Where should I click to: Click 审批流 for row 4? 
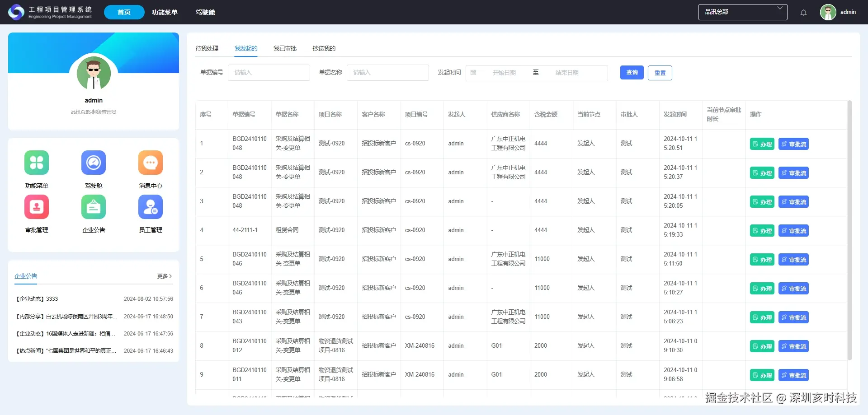(x=793, y=231)
